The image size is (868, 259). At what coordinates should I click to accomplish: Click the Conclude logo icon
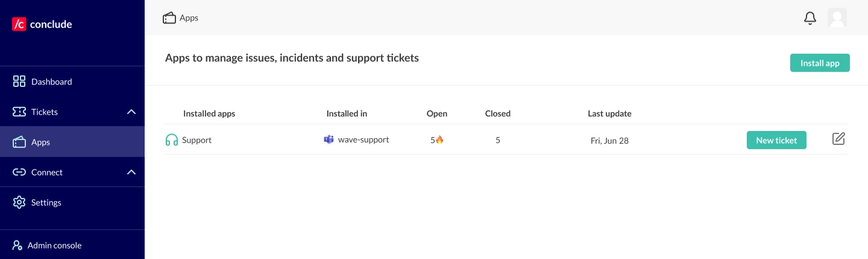point(19,24)
